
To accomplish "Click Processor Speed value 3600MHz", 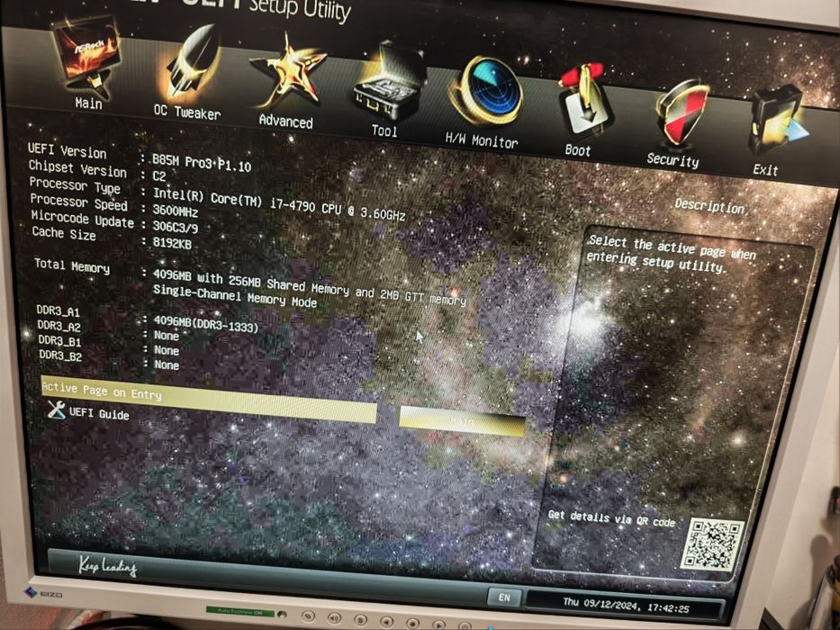I will (x=176, y=210).
